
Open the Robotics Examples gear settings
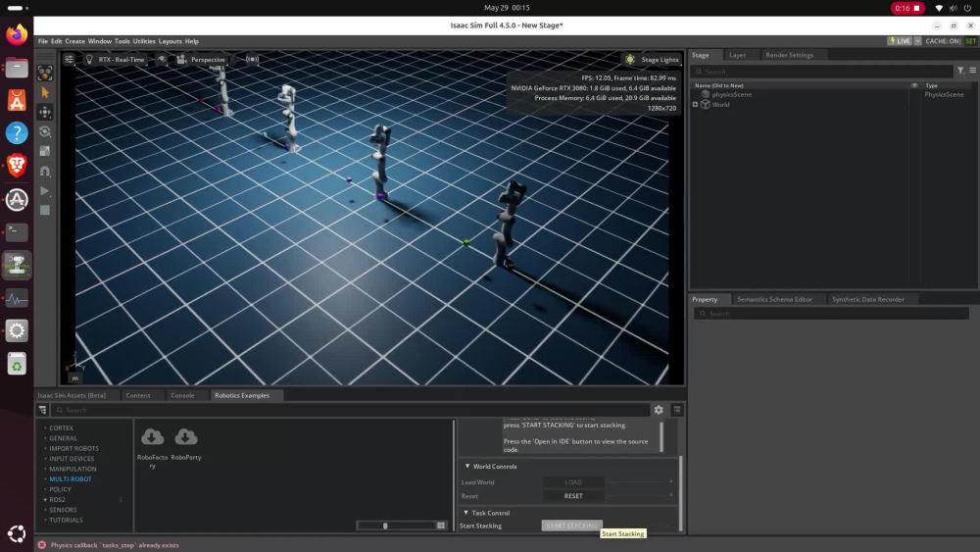659,410
